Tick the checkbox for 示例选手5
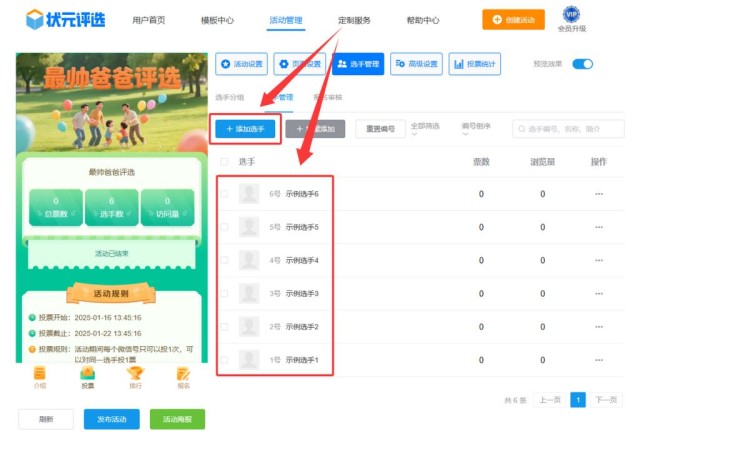Image resolution: width=750 pixels, height=451 pixels. click(x=224, y=228)
